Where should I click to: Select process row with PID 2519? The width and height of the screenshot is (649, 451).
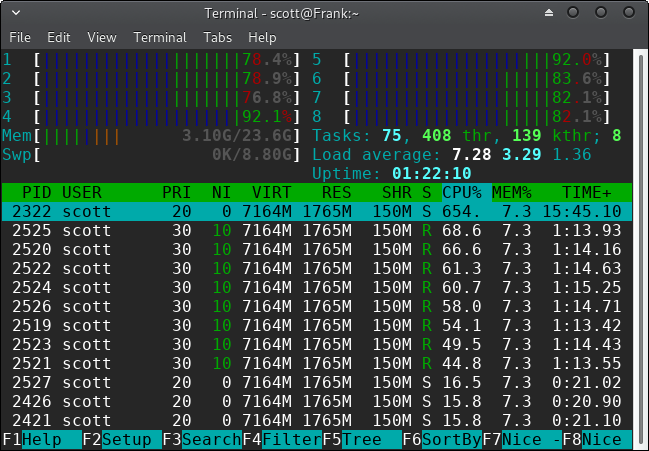[x=317, y=326]
